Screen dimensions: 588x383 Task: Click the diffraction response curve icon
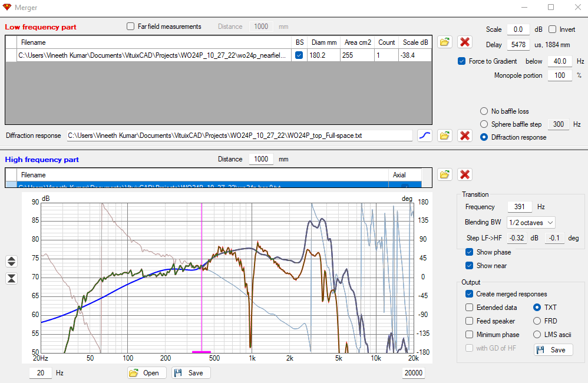(x=424, y=136)
